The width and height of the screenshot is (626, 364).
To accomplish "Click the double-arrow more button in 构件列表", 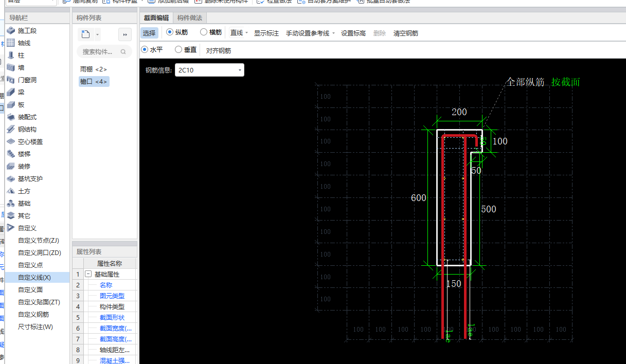I will pos(125,34).
